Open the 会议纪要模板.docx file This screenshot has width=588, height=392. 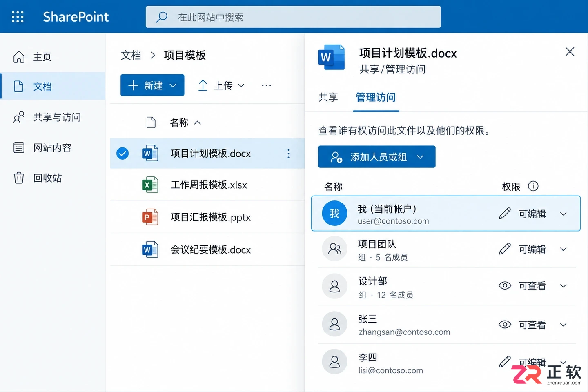coord(211,249)
